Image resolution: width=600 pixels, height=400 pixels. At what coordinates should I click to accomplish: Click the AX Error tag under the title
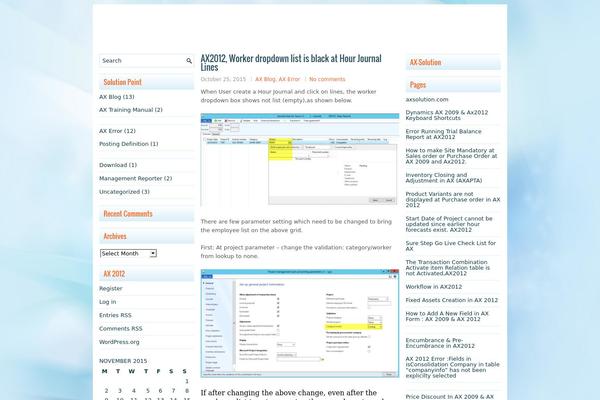click(289, 79)
